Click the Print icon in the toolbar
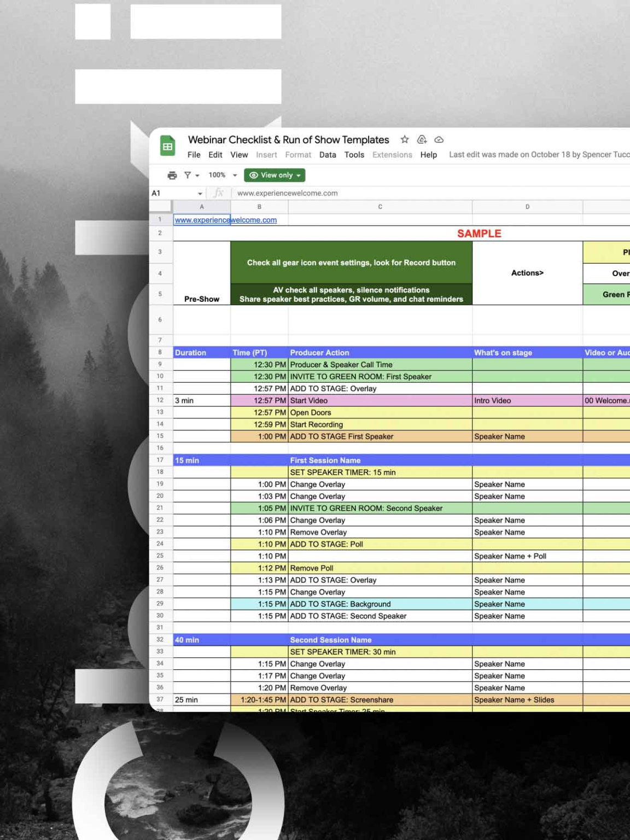The image size is (630, 840). pos(173,175)
